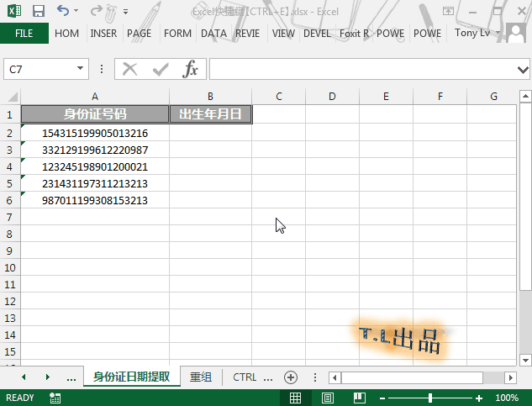Click the Save icon in quick access toolbar
The height and width of the screenshot is (406, 532).
[x=39, y=11]
